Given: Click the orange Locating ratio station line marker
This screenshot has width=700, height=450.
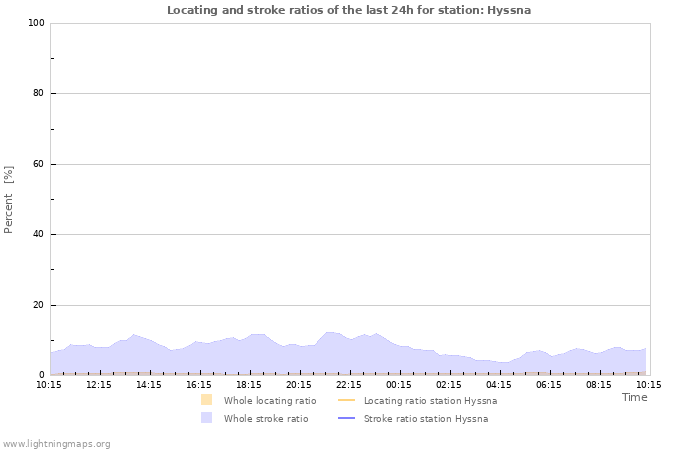Looking at the screenshot, I should tap(346, 400).
